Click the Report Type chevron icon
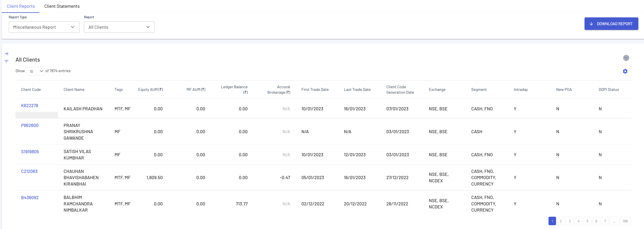644x229 pixels. (x=73, y=27)
